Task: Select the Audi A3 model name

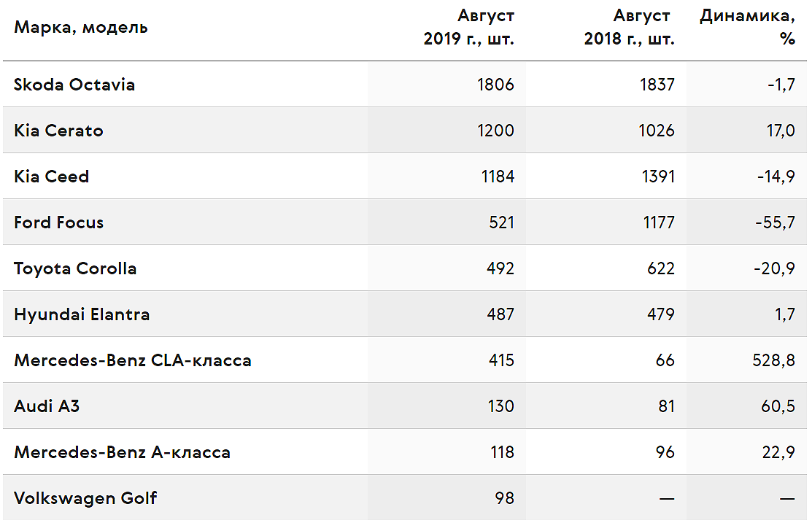Action: coord(47,406)
